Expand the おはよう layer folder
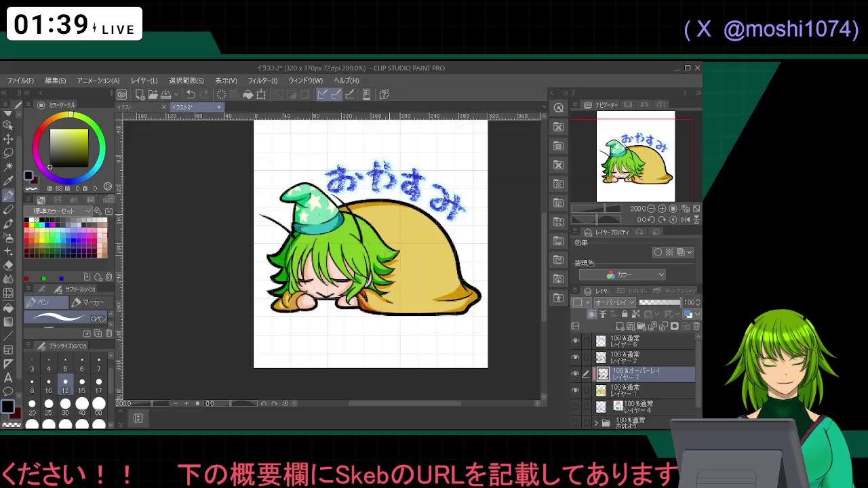 point(597,423)
